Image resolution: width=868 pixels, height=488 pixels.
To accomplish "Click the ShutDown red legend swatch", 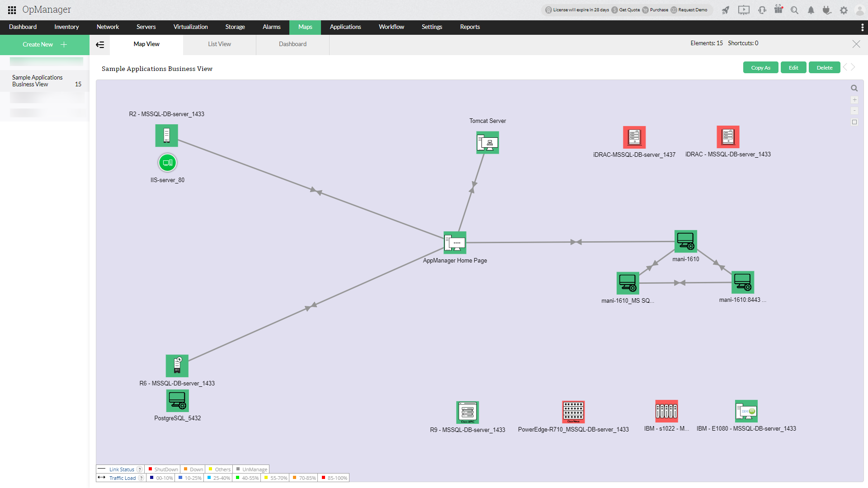I will click(x=150, y=469).
